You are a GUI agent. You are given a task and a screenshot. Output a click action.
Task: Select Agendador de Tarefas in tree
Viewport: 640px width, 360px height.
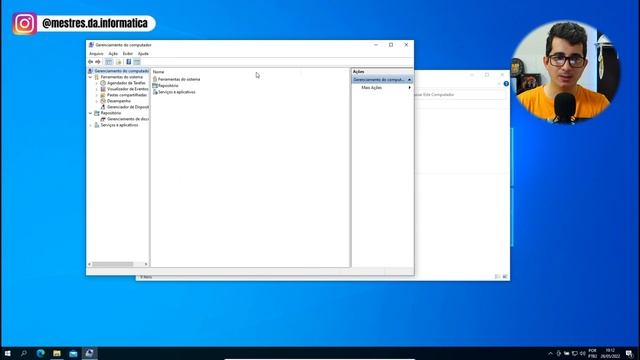[126, 83]
